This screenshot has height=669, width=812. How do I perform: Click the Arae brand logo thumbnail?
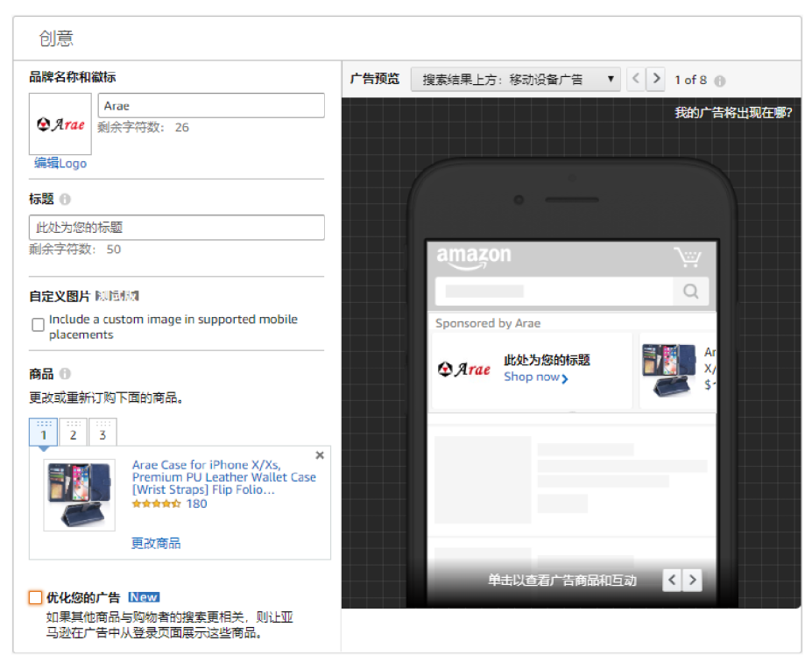click(60, 123)
